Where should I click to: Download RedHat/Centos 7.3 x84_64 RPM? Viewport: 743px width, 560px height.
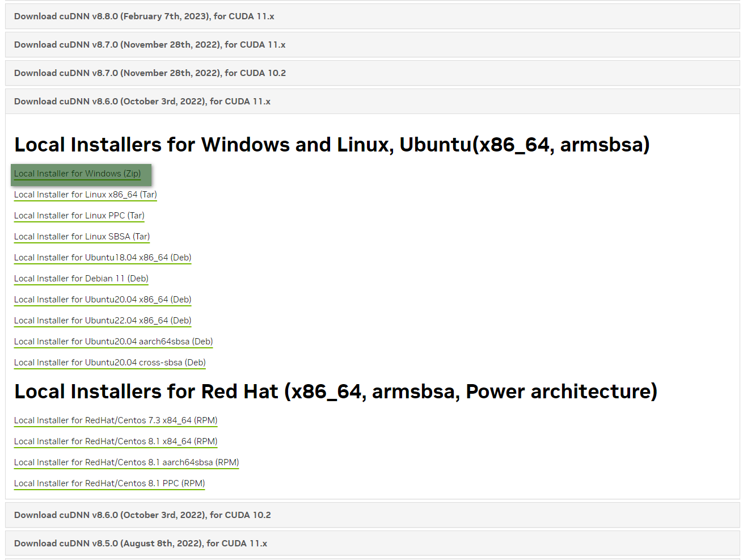[x=116, y=420]
